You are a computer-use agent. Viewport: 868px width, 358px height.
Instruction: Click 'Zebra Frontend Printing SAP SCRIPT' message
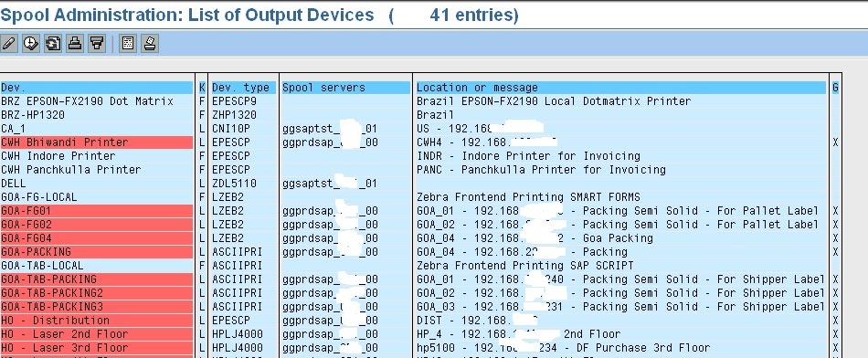(x=524, y=266)
